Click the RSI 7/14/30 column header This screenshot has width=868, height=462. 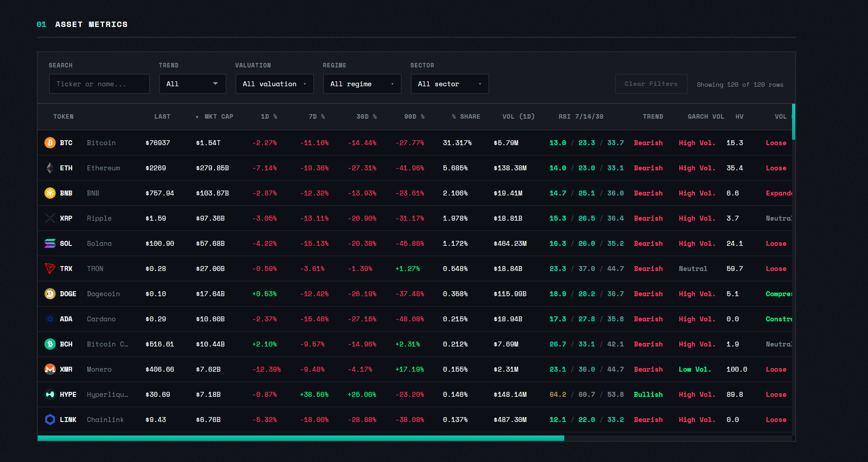pyautogui.click(x=580, y=116)
